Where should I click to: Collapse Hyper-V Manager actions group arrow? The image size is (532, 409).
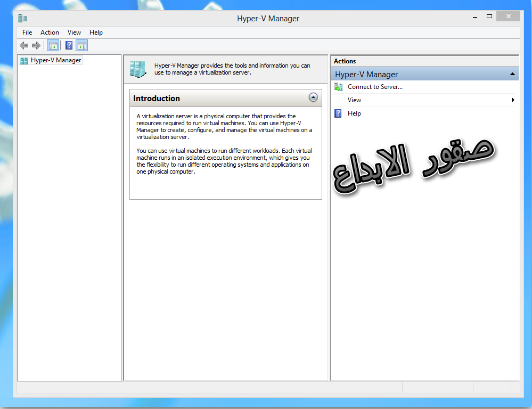point(512,74)
